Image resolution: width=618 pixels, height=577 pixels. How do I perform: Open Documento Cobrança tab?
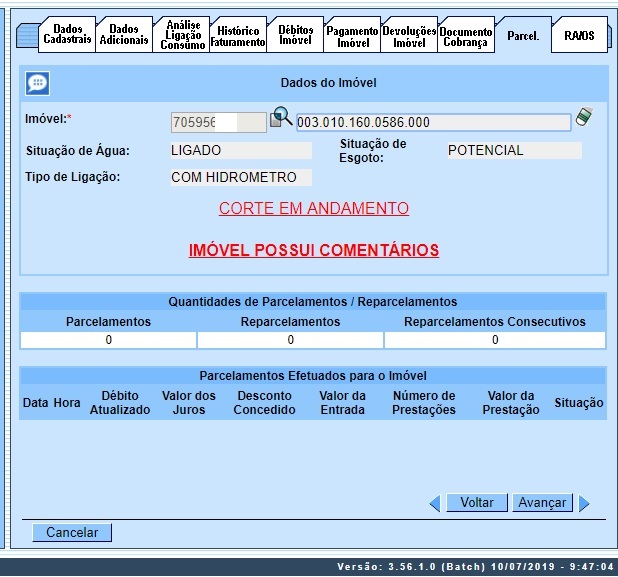466,36
